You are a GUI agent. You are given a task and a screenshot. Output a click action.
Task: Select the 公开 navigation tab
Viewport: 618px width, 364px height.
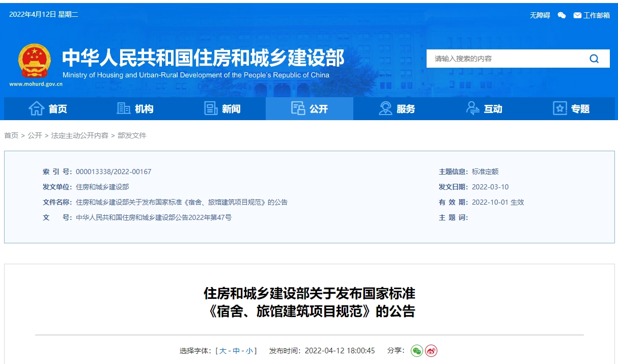[310, 108]
